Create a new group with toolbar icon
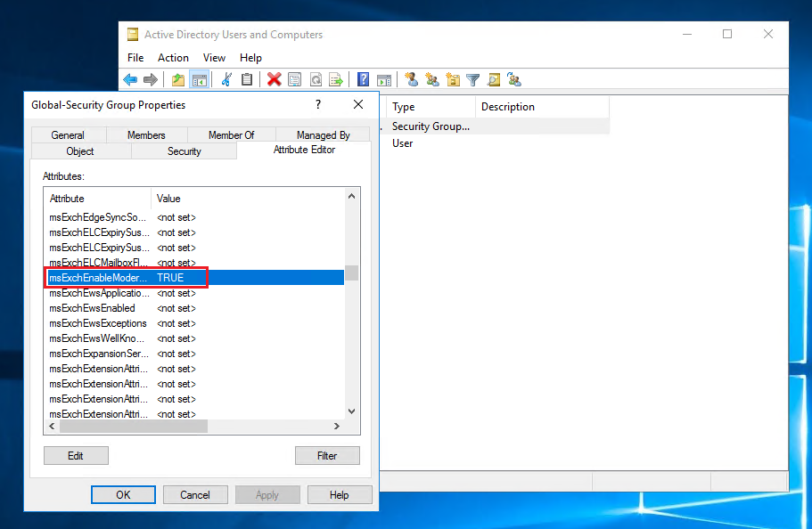Screen dimensions: 812x529 (432, 79)
